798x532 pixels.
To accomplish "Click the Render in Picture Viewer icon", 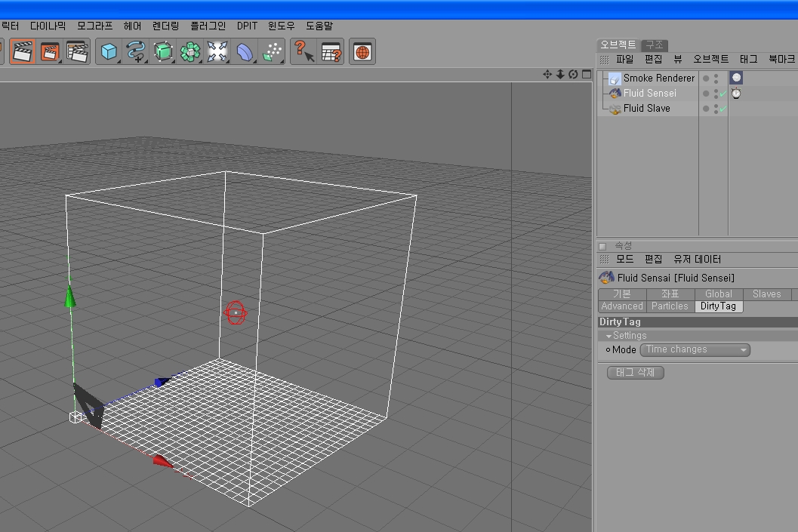I will pos(50,51).
